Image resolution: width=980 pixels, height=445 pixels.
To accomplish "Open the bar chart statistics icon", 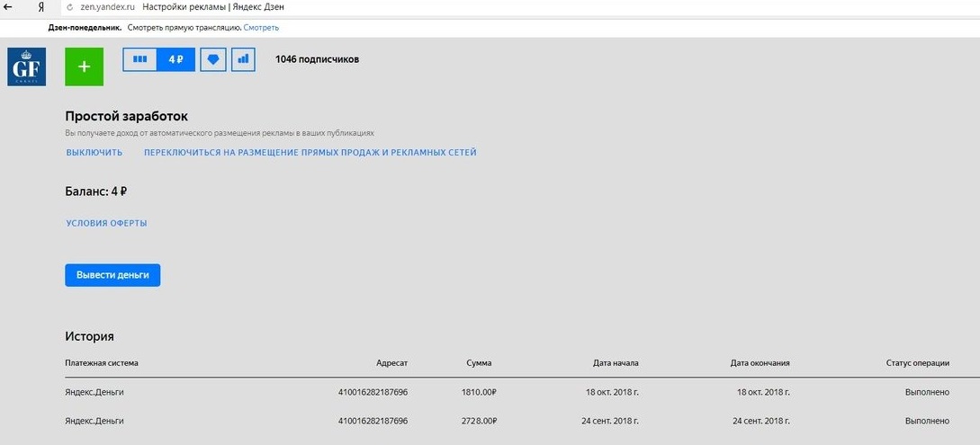I will [242, 59].
